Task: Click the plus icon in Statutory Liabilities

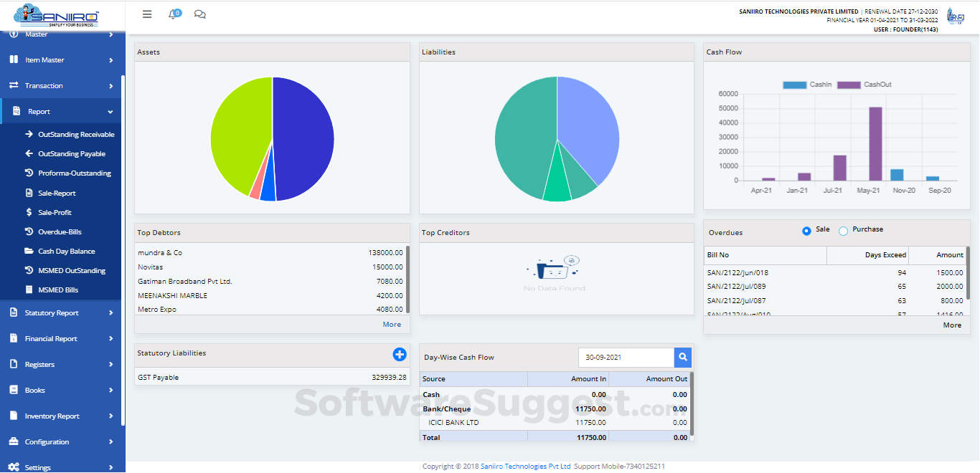Action: 400,354
